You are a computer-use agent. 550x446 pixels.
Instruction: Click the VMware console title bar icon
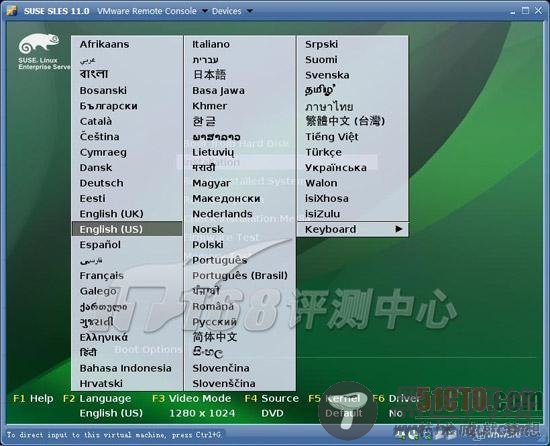point(12,11)
